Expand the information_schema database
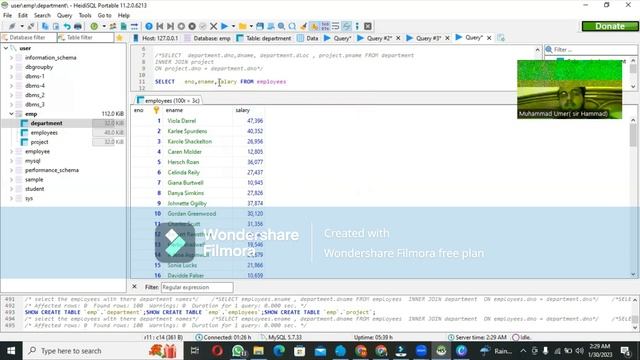 tap(11, 58)
